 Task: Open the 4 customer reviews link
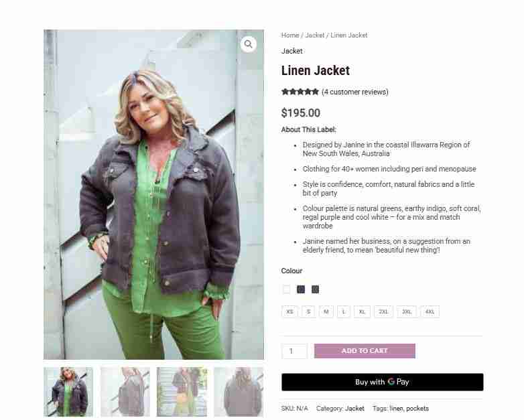point(355,92)
